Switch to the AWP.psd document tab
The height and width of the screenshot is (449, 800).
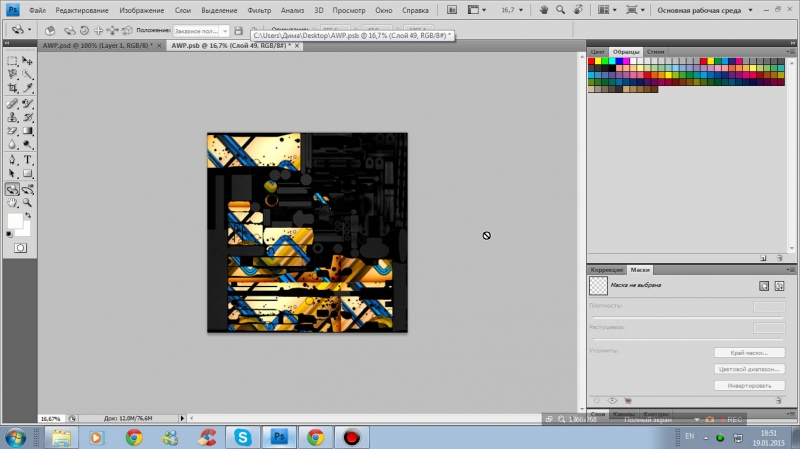[x=97, y=45]
